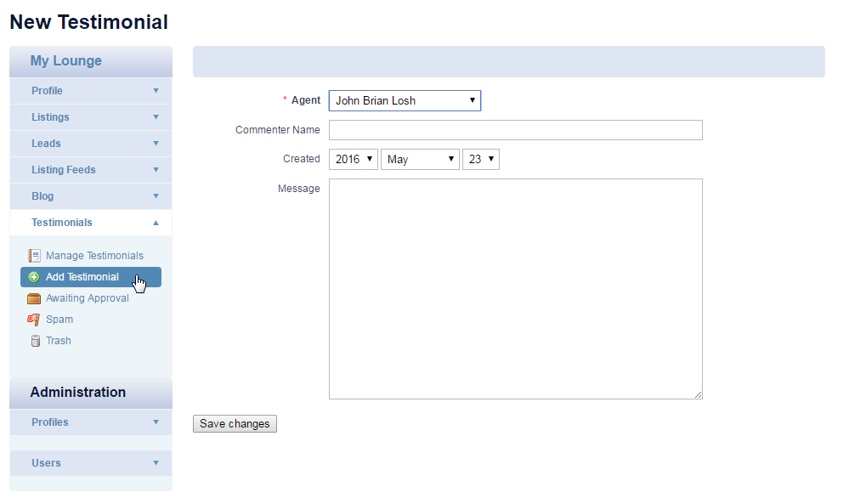Image resolution: width=849 pixels, height=504 pixels.
Task: Open the Created day dropdown
Action: (481, 159)
